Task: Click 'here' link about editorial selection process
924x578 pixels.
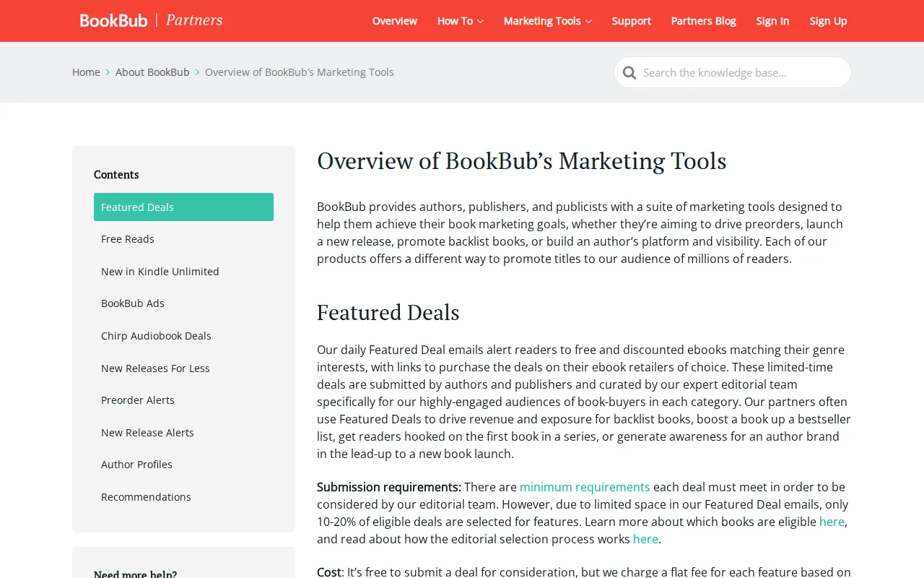Action: tap(645, 539)
